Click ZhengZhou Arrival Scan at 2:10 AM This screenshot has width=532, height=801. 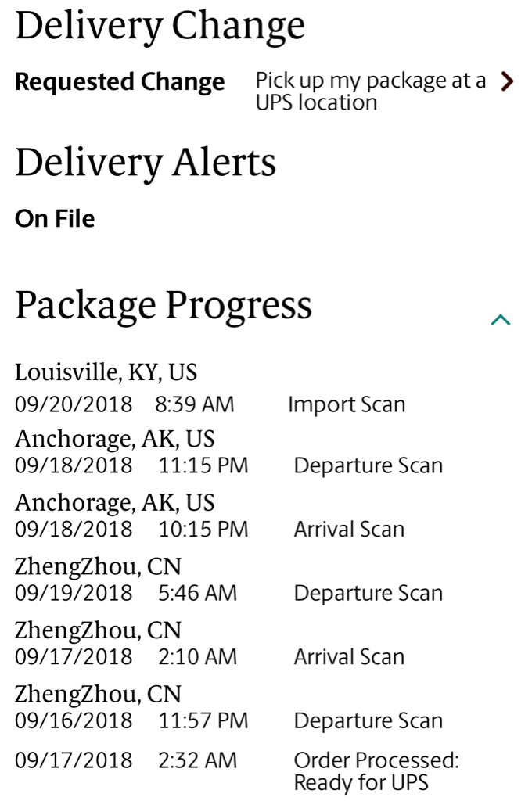pyautogui.click(x=349, y=657)
